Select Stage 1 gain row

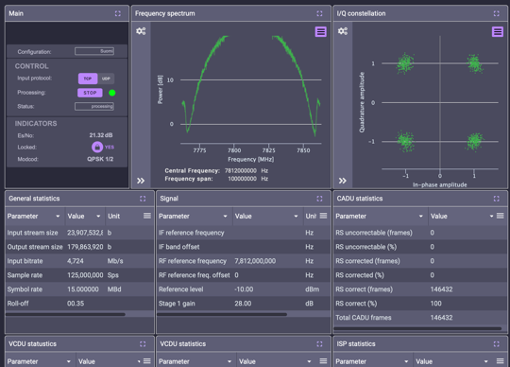click(x=244, y=304)
